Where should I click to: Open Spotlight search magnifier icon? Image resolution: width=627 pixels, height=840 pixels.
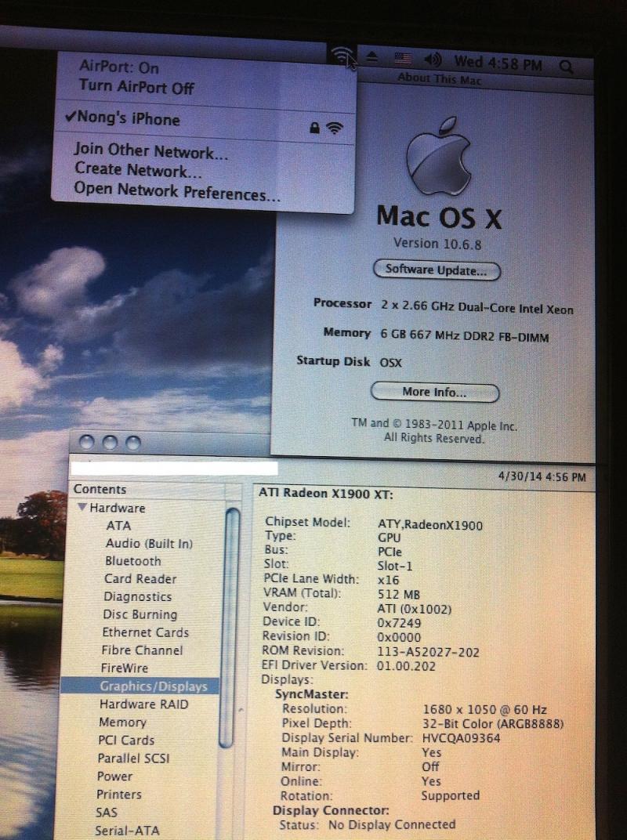(566, 66)
